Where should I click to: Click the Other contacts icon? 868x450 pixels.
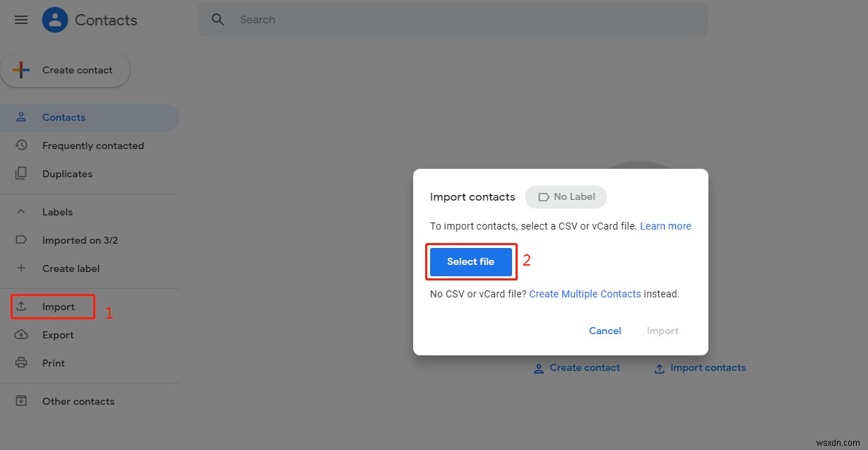click(21, 401)
